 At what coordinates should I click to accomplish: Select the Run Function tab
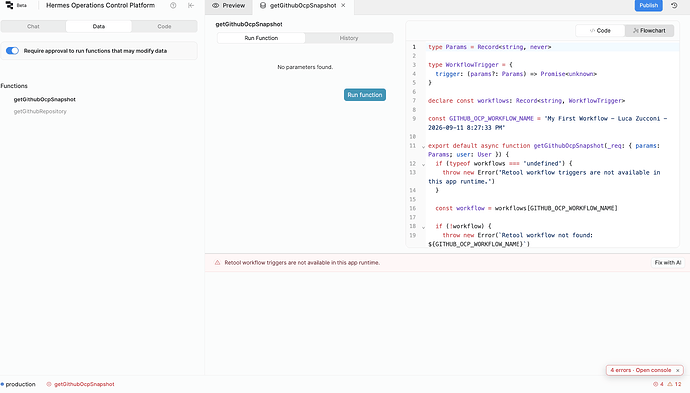[261, 38]
